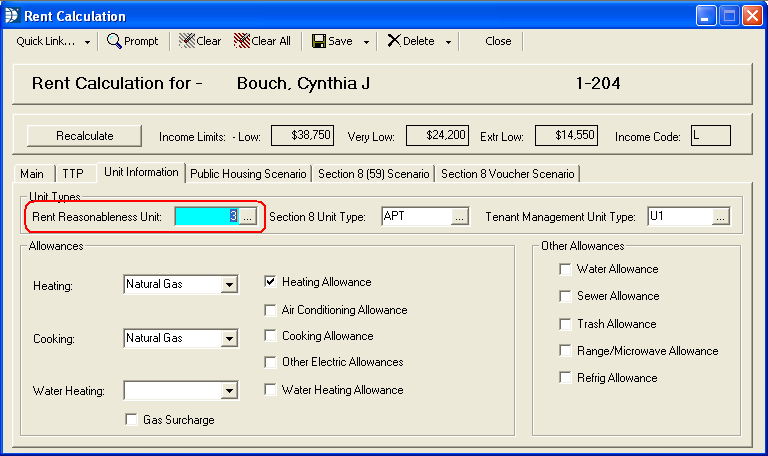Click the Save floppy disk icon

[x=319, y=41]
